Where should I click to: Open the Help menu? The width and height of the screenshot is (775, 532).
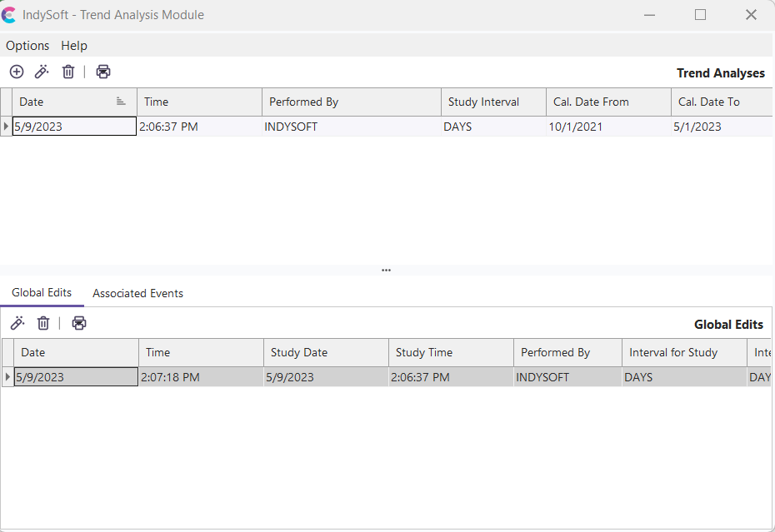point(74,46)
